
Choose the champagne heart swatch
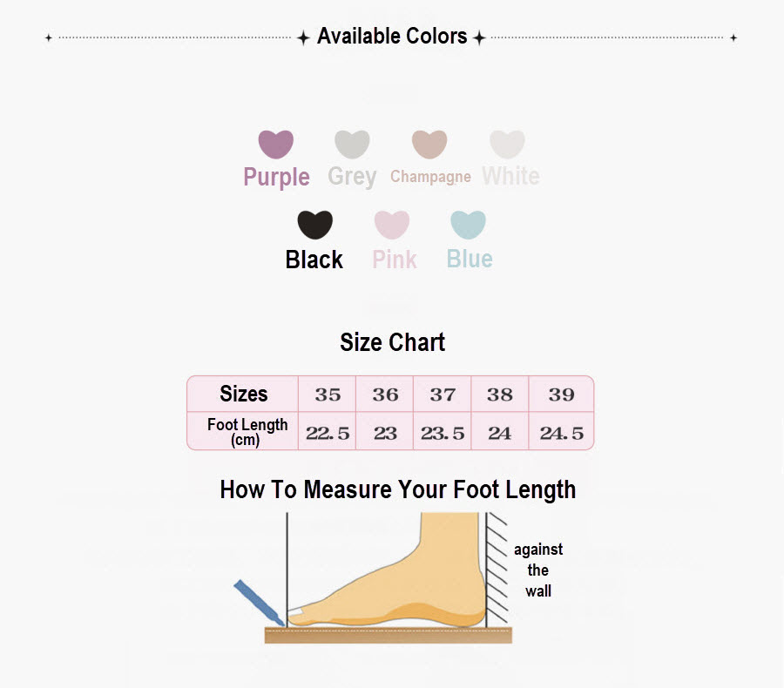click(x=429, y=144)
